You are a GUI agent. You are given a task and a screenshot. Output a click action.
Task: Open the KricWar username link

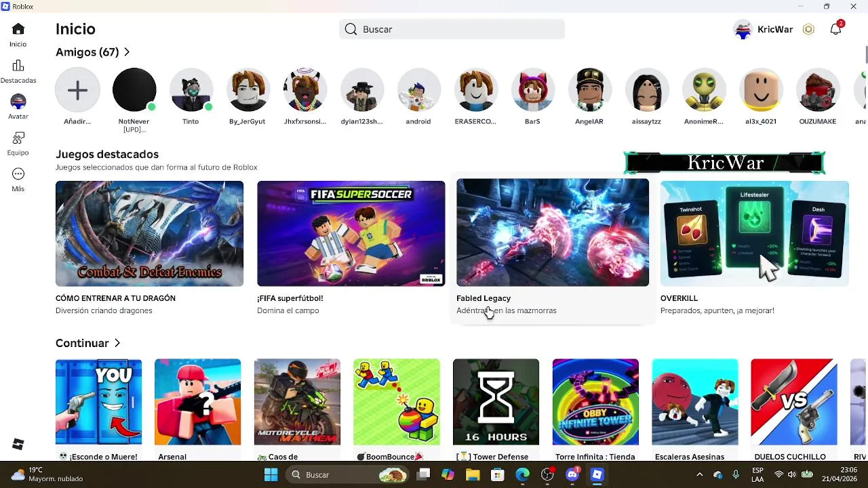click(x=775, y=29)
